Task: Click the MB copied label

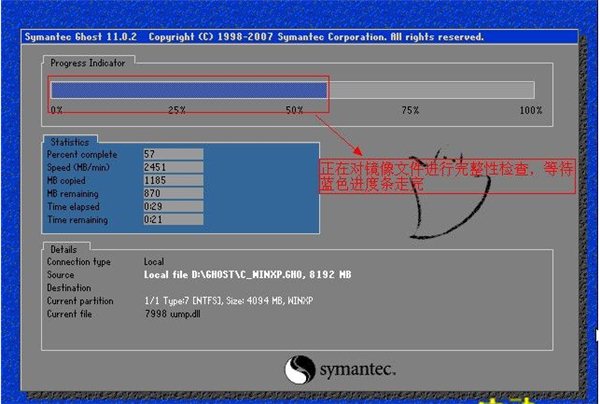Action: click(x=66, y=180)
